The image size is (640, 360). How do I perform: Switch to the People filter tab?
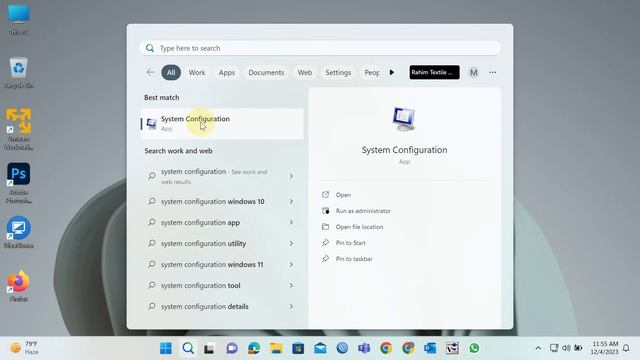[372, 72]
